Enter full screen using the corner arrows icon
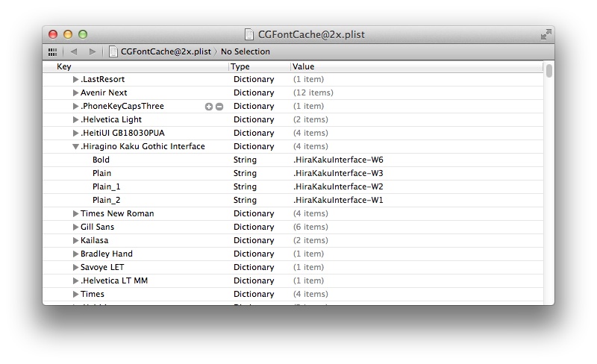 coord(546,34)
